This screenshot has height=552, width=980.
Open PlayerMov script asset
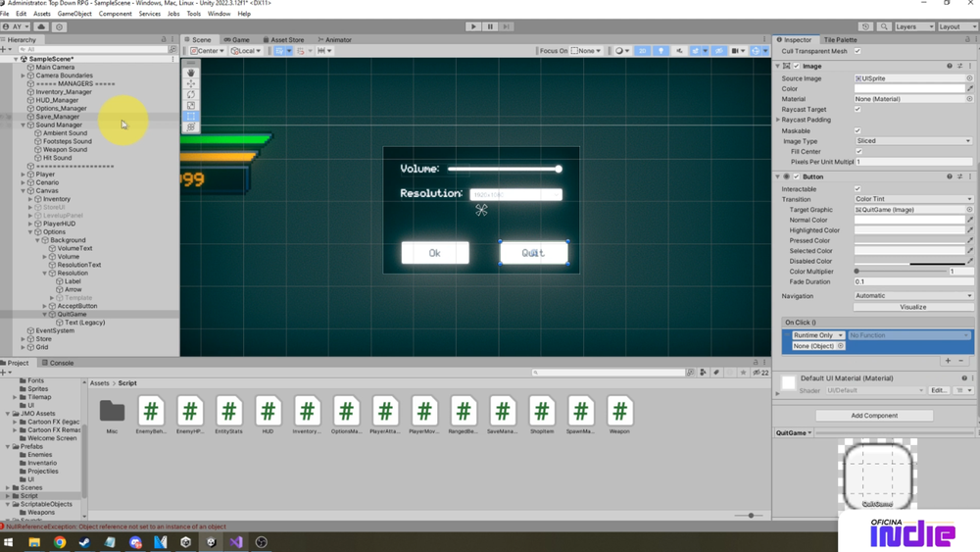[423, 415]
